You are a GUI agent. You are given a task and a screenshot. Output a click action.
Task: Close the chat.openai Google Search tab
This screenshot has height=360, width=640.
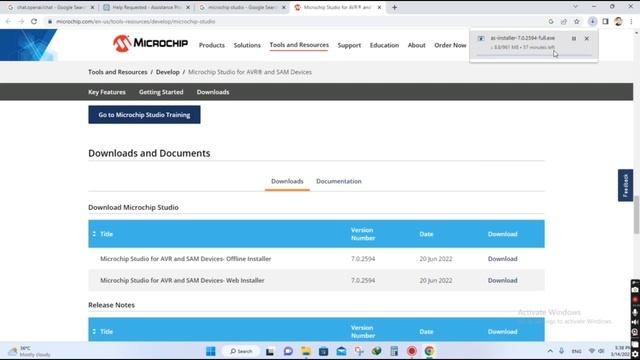[92, 7]
